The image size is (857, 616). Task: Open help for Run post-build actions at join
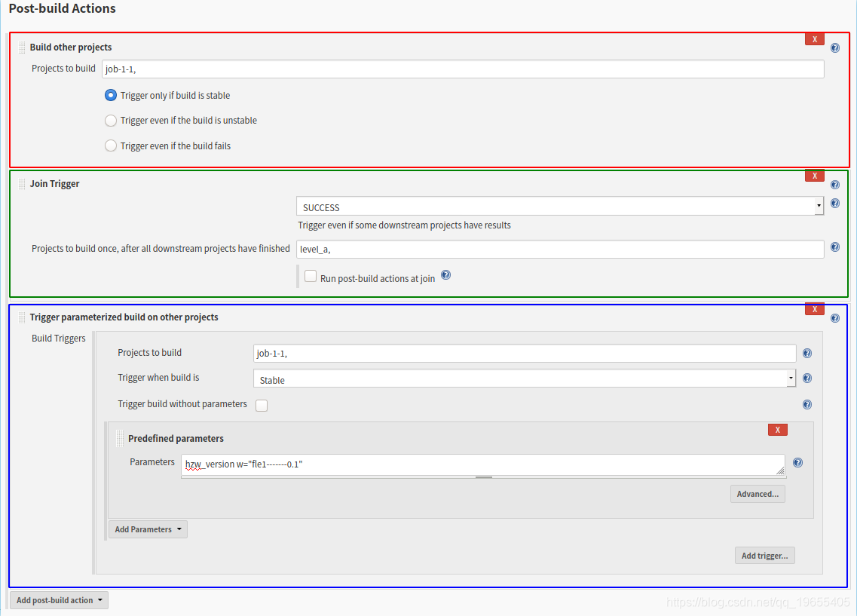pos(445,275)
